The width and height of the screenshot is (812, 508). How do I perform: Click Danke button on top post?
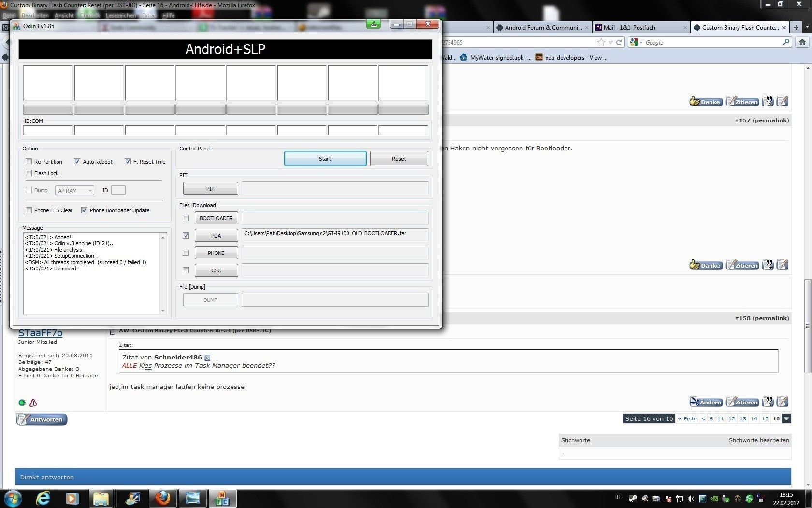pos(706,102)
